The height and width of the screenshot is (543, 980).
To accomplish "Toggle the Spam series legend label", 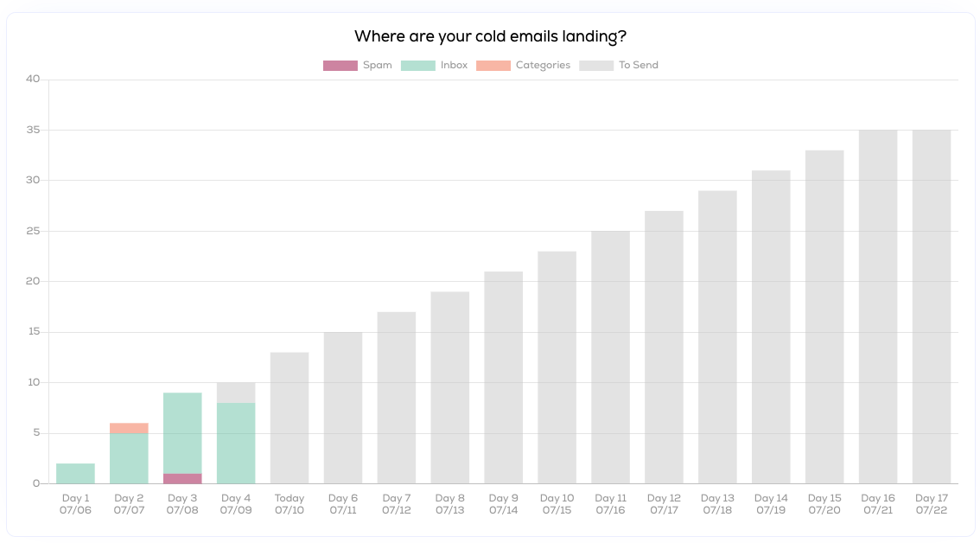I will point(378,66).
